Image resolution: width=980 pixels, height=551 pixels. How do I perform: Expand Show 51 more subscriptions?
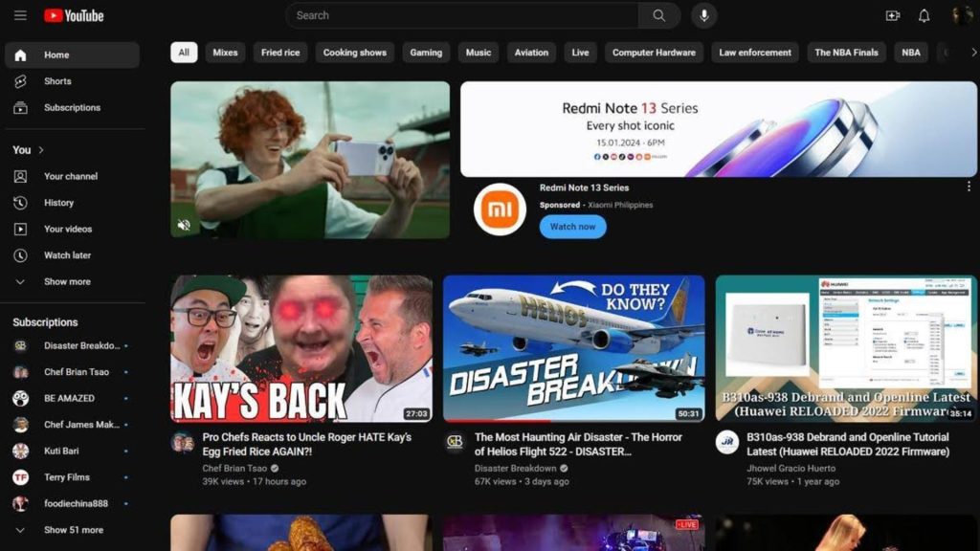pos(73,530)
